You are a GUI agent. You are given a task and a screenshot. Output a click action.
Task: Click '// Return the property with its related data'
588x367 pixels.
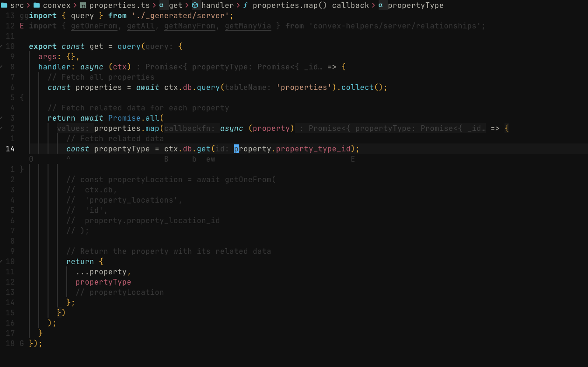pyautogui.click(x=169, y=251)
